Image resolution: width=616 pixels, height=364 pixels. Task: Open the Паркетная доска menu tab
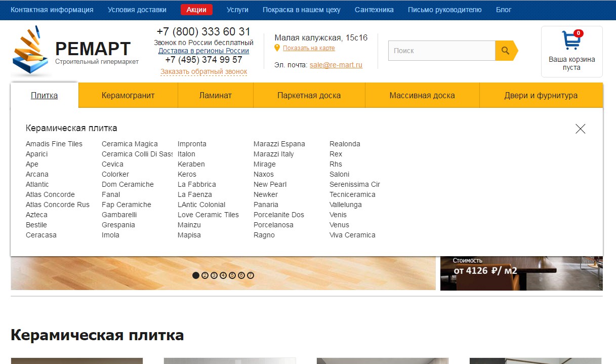pyautogui.click(x=309, y=95)
